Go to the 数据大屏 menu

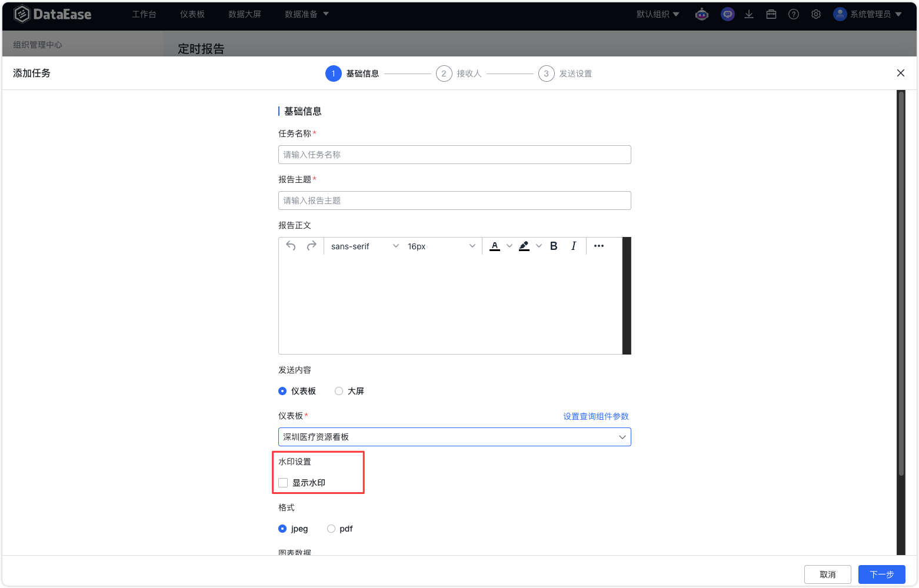[245, 14]
